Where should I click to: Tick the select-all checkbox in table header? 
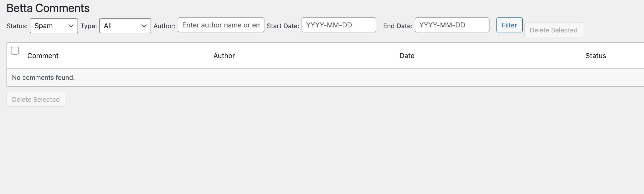coord(15,51)
